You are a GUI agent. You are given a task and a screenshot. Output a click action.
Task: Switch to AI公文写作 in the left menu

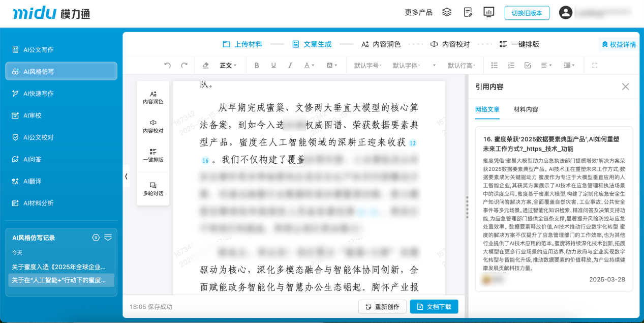click(x=32, y=49)
